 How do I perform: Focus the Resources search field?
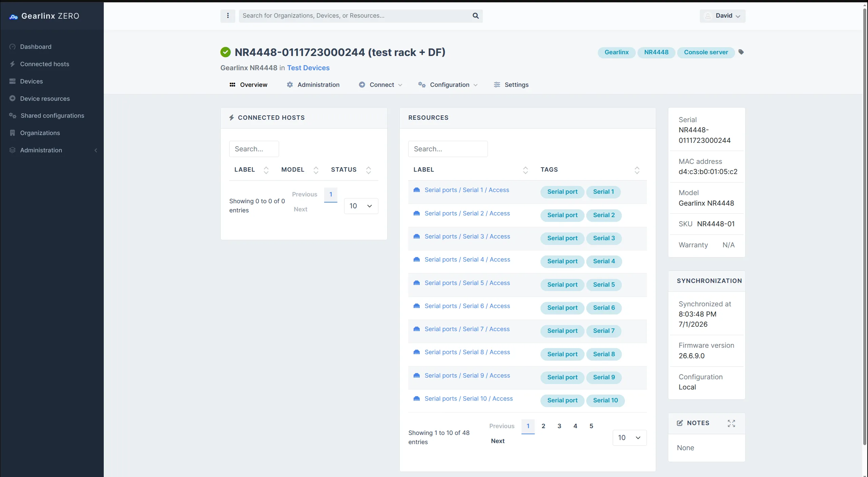tap(448, 149)
